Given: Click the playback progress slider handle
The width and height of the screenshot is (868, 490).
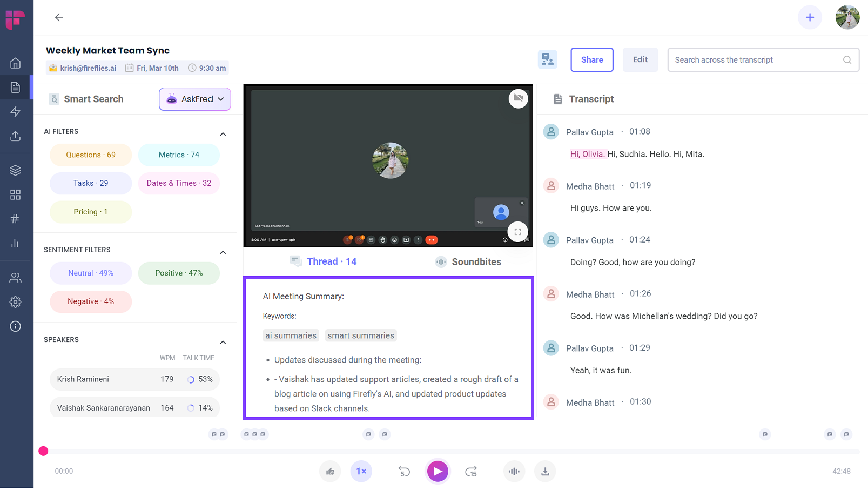Looking at the screenshot, I should [x=43, y=451].
